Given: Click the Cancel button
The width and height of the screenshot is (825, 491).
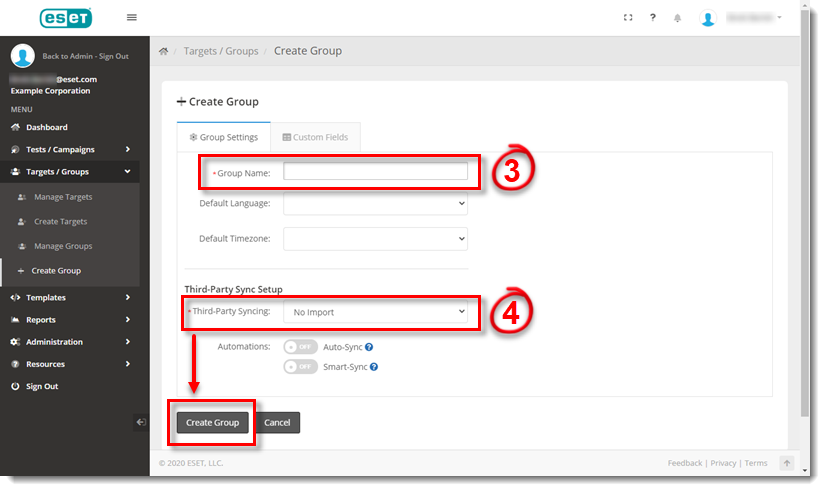Looking at the screenshot, I should [277, 423].
